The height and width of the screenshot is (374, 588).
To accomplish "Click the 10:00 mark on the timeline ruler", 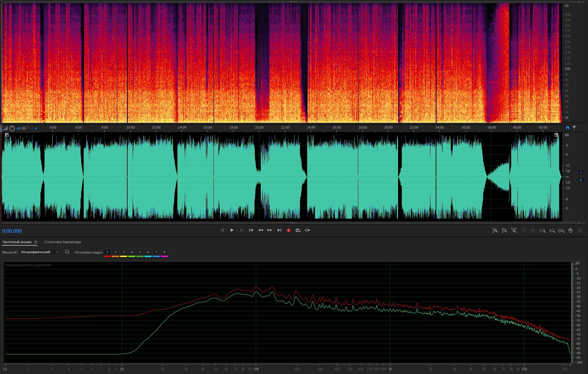I will (x=130, y=127).
